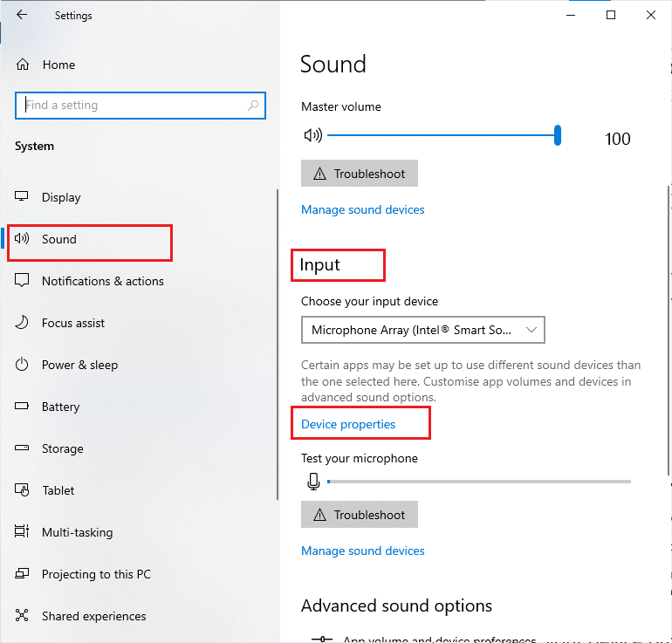
Task: Open Manage sound devices under Master volume
Action: click(x=362, y=209)
